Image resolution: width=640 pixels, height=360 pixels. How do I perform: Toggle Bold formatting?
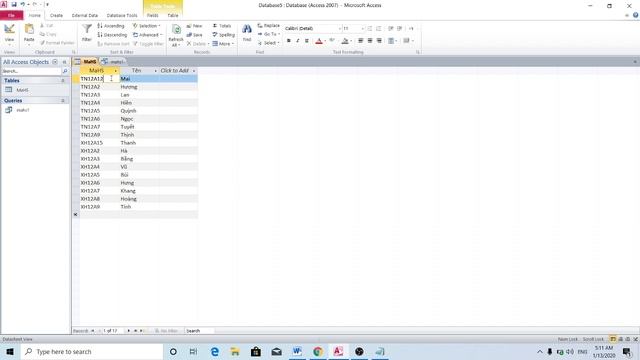tap(289, 41)
